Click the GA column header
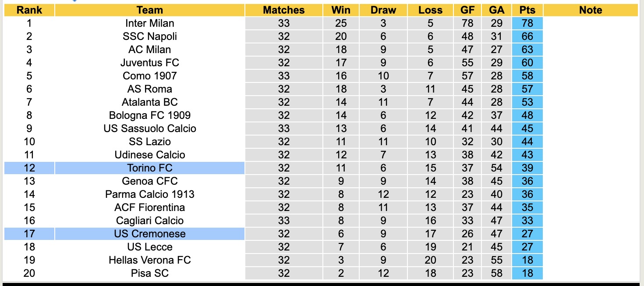644x286 pixels. click(x=496, y=10)
